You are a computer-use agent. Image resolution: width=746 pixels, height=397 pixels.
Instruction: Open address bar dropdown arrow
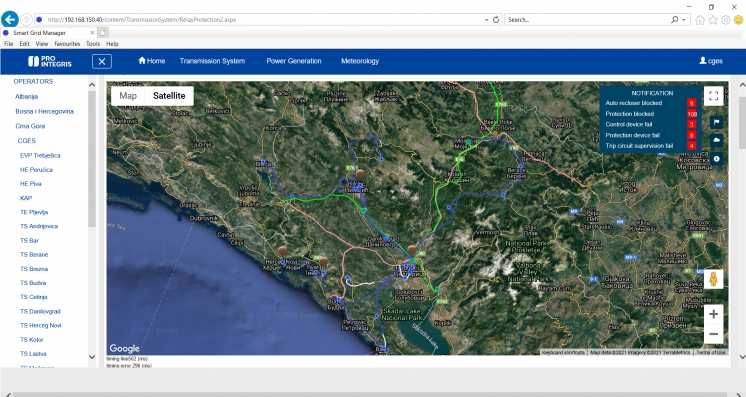[x=486, y=20]
